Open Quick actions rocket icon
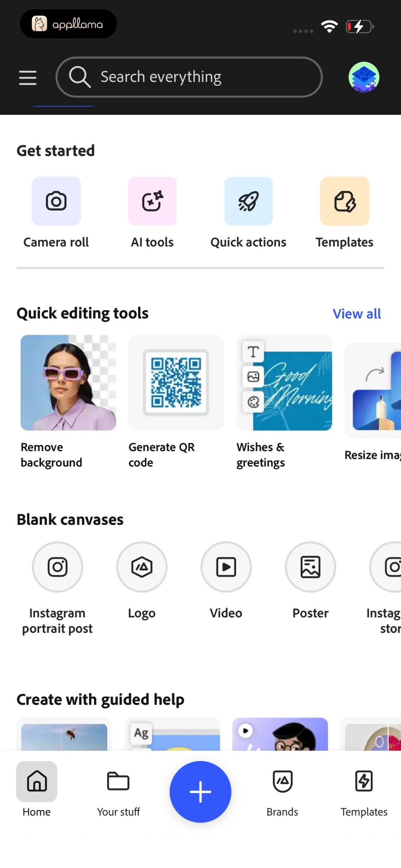This screenshot has height=868, width=401. tap(248, 201)
